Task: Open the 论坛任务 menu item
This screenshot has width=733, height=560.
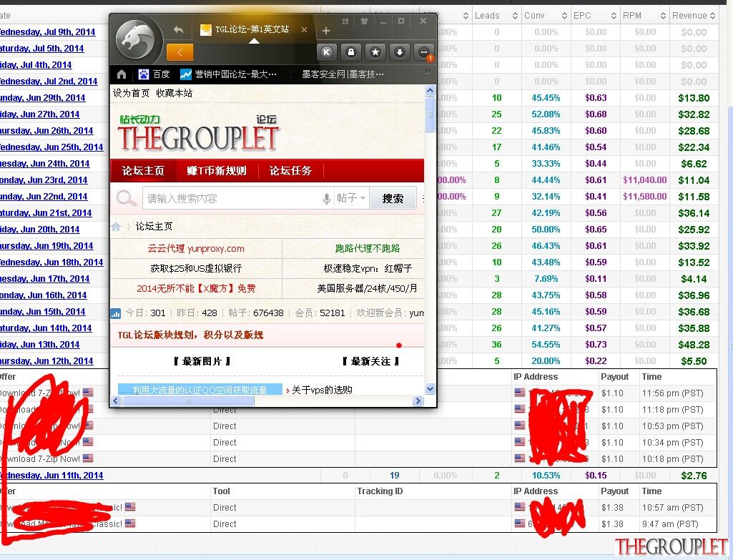Action: coord(290,171)
